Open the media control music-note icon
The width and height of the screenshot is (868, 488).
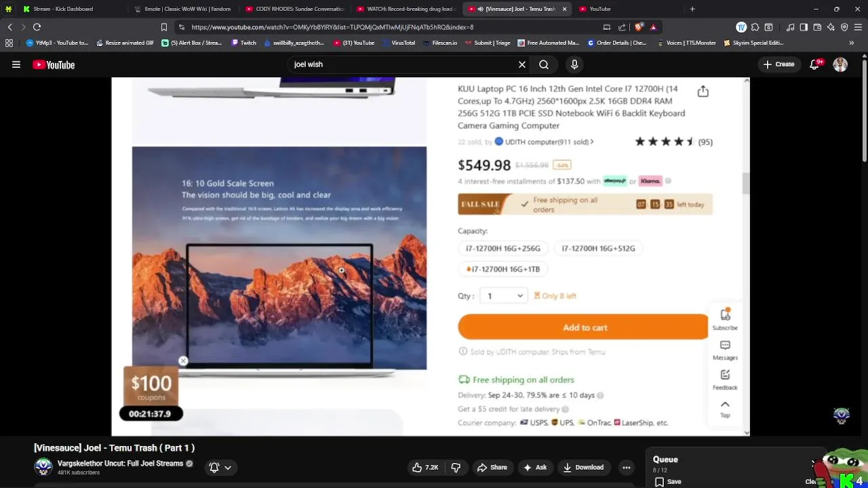coord(790,27)
